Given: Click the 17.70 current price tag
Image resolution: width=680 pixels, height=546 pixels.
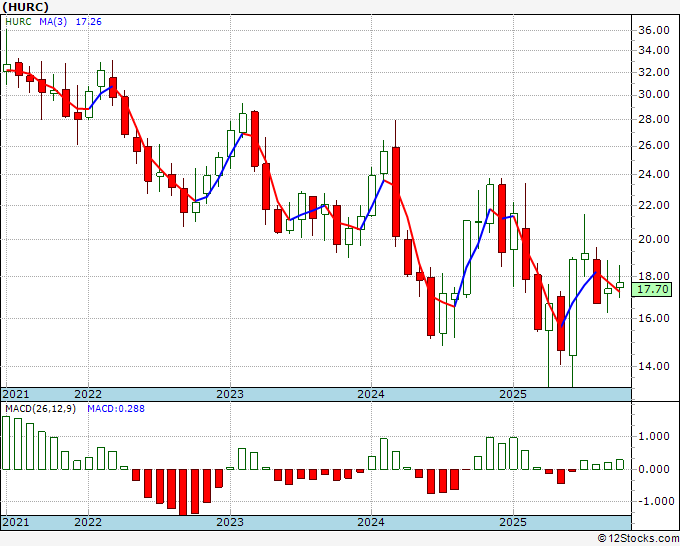Looking at the screenshot, I should tap(654, 289).
